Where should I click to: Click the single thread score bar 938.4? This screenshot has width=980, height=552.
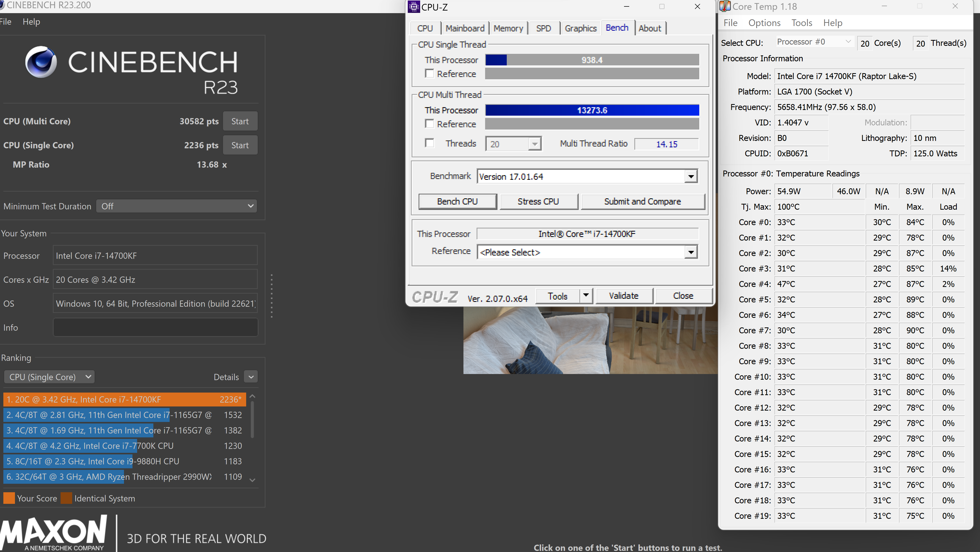point(592,60)
